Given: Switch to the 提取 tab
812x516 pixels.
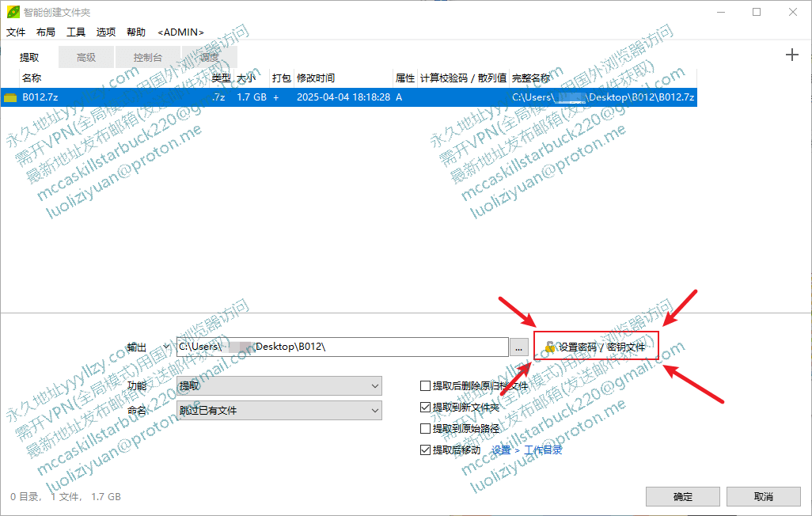Looking at the screenshot, I should click(x=29, y=58).
